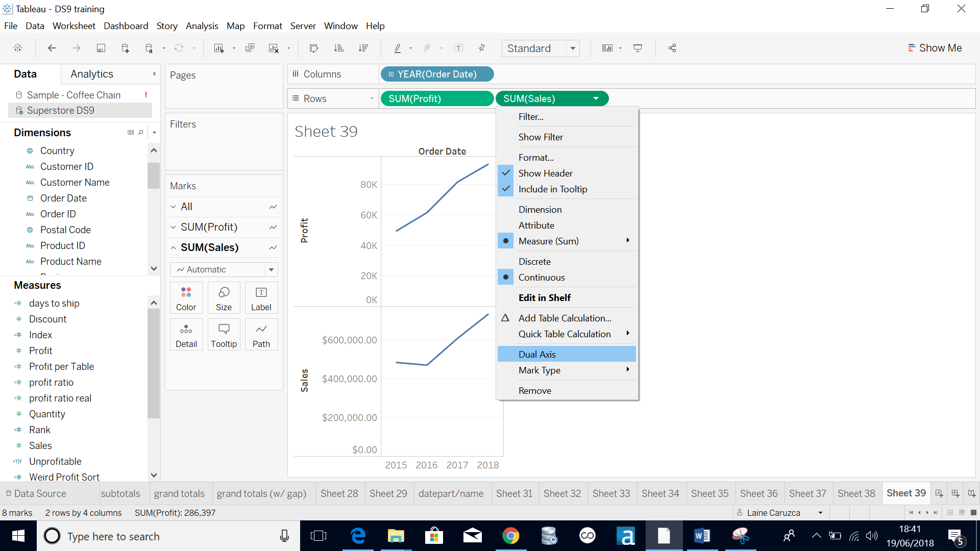Choose Dual Axis from context menu
The height and width of the screenshot is (551, 980).
(537, 354)
